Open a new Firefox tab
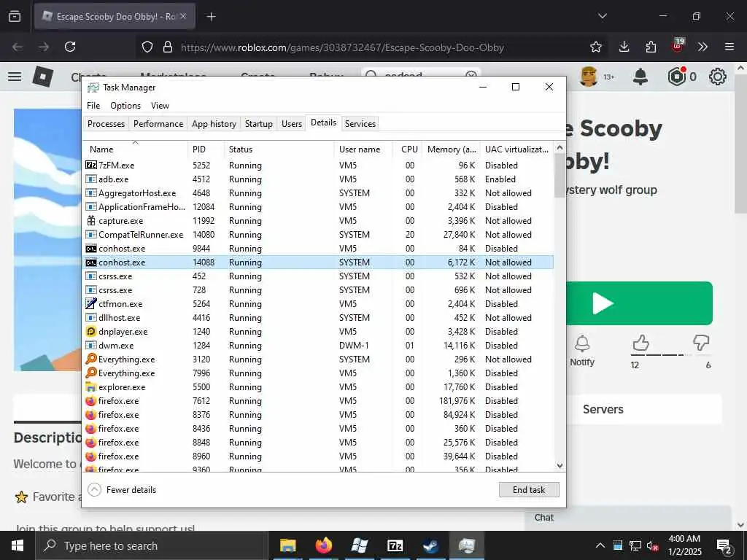Image resolution: width=747 pixels, height=560 pixels. coord(211,17)
